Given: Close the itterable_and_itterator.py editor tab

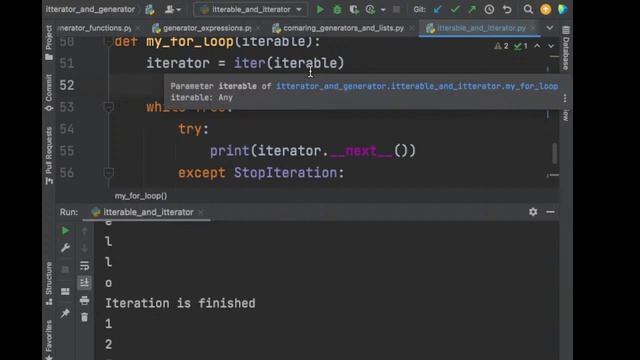Looking at the screenshot, I should 533,28.
